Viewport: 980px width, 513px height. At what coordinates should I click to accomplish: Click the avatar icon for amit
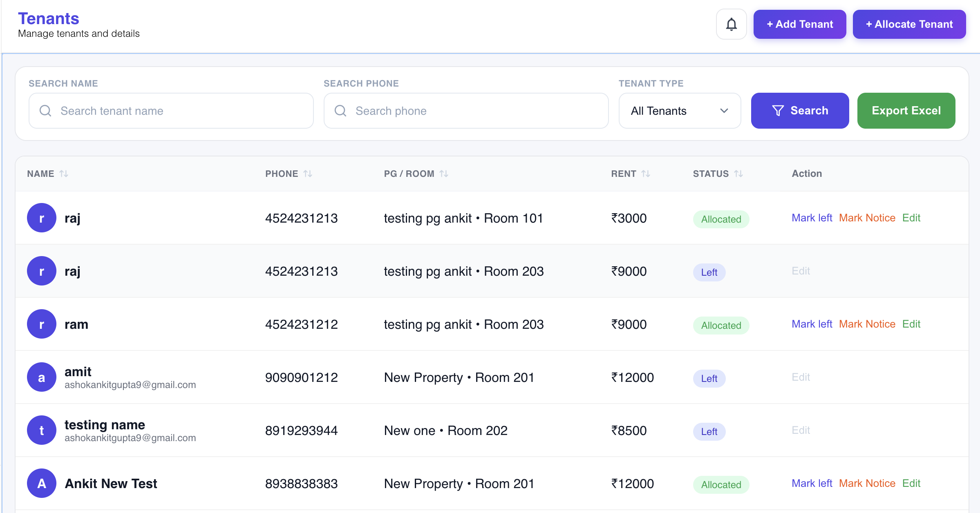(42, 377)
